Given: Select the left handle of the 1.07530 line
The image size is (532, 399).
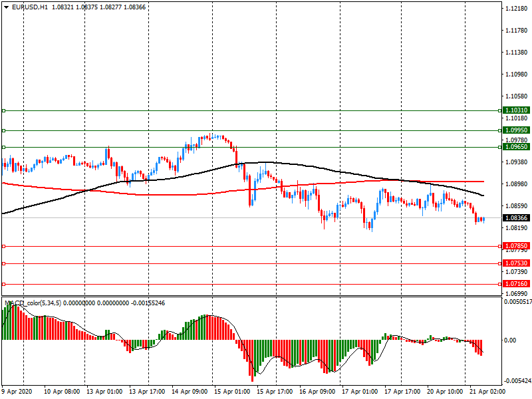Looking at the screenshot, I should pos(3,263).
